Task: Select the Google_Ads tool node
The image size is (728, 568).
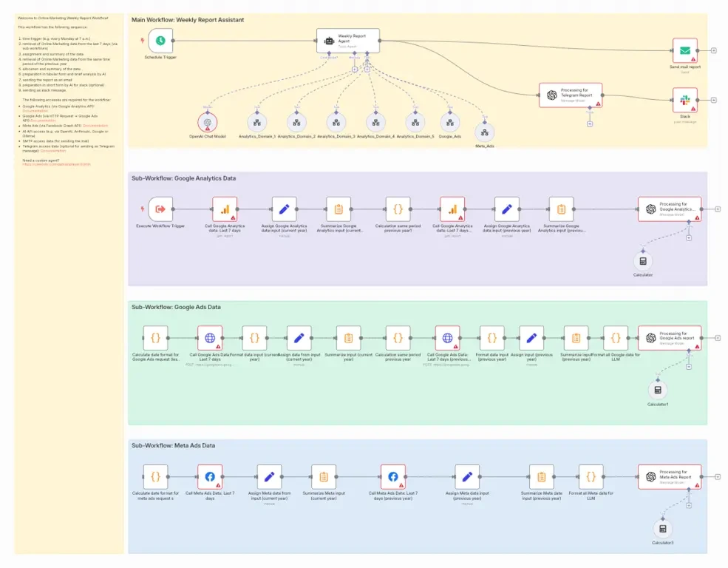Action: pos(450,123)
